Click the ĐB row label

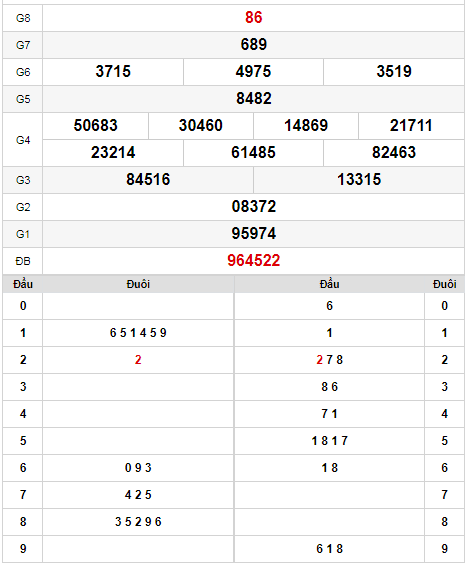pos(23,261)
